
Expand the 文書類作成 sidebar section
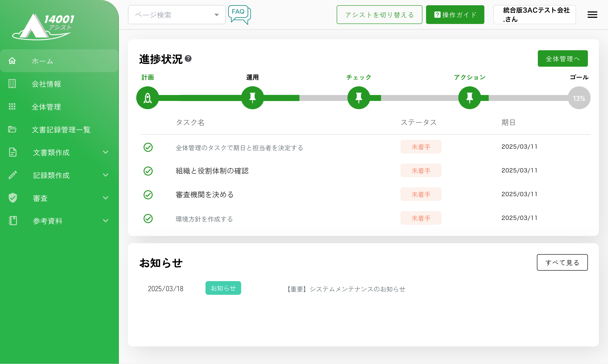click(59, 152)
